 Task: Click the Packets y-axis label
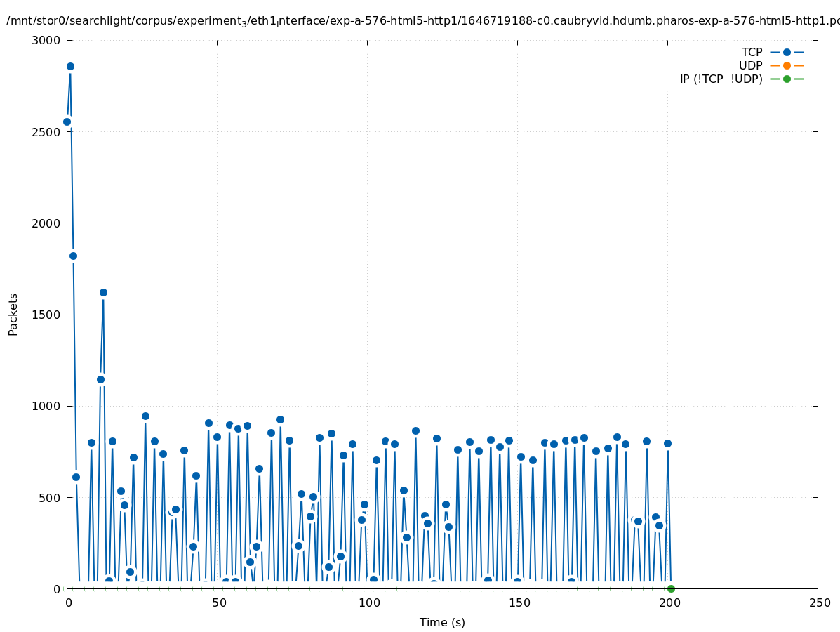point(13,314)
